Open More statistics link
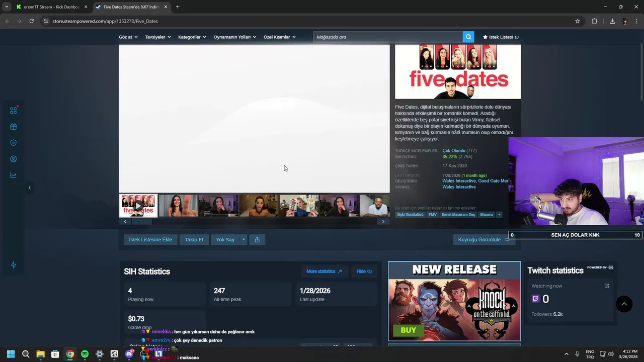This screenshot has height=362, width=644. tap(324, 271)
